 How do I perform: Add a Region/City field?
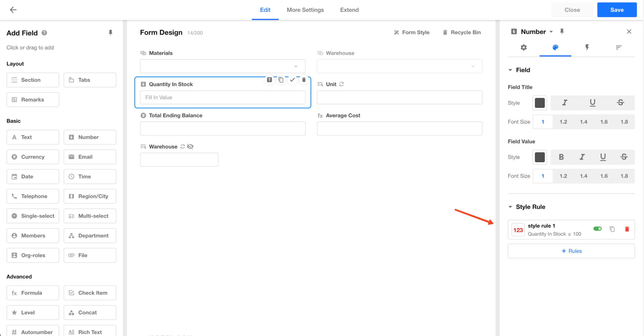pyautogui.click(x=90, y=196)
